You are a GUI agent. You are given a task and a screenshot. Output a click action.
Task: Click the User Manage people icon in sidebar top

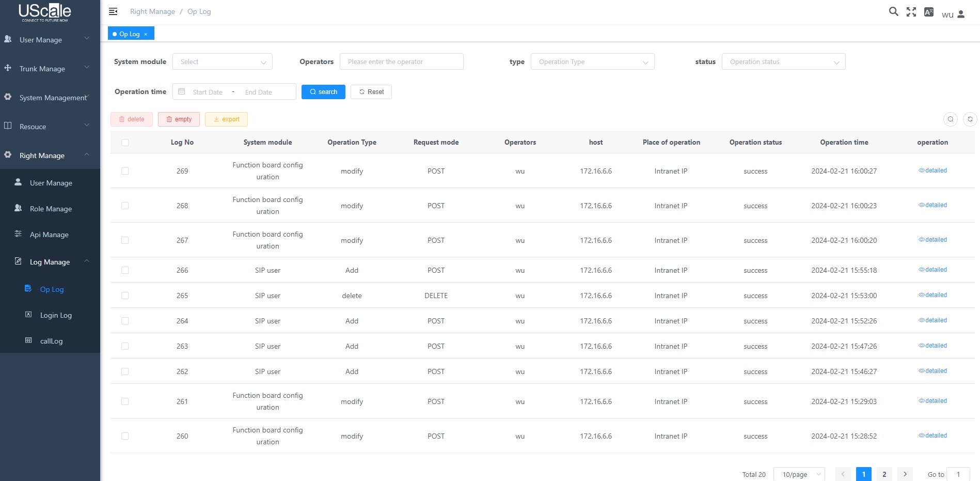8,39
